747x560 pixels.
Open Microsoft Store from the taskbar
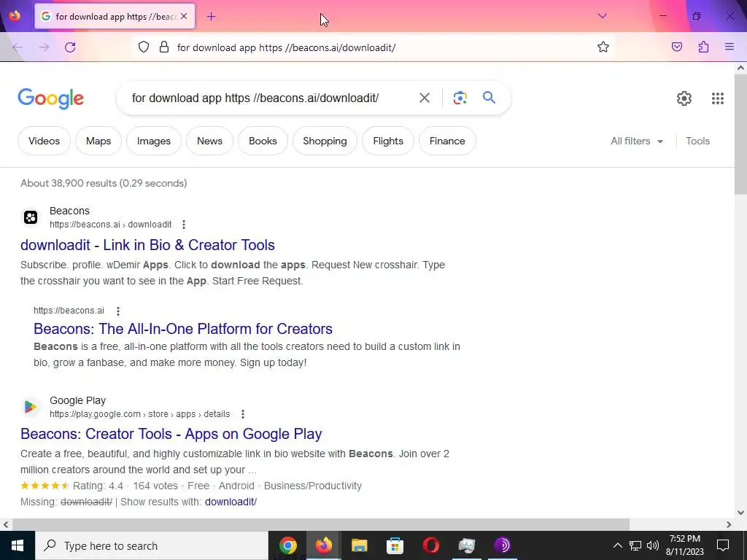(395, 545)
